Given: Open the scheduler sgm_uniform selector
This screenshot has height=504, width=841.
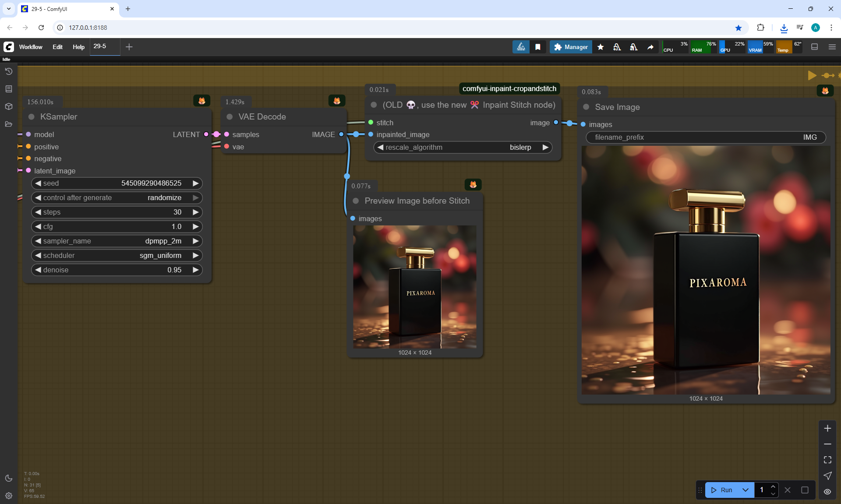Looking at the screenshot, I should pyautogui.click(x=117, y=255).
